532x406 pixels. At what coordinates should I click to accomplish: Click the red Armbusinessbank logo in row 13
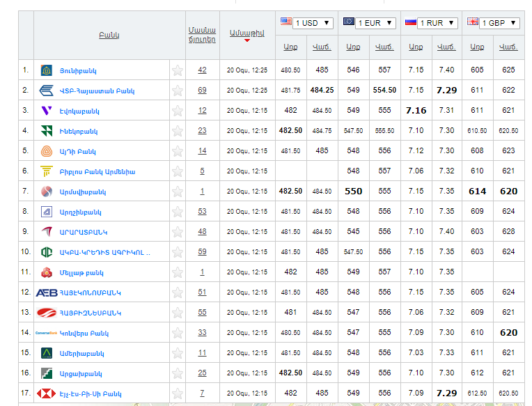click(47, 313)
